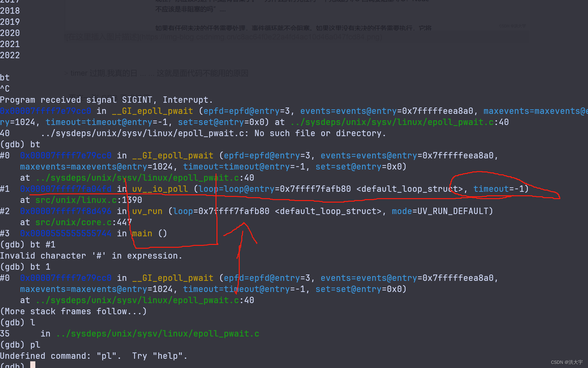Click 'Program received signal SIGINT, Interrupt.' line
This screenshot has height=368, width=588.
tap(106, 100)
